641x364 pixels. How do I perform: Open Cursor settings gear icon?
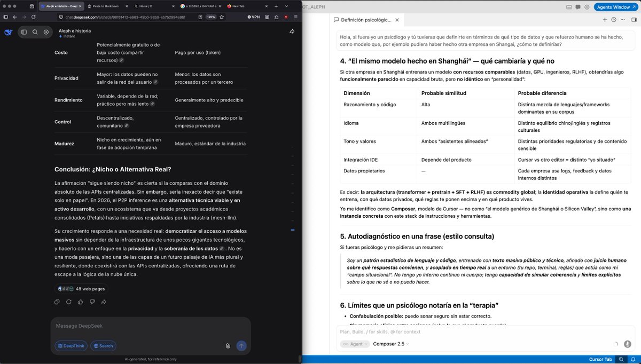pos(587,7)
